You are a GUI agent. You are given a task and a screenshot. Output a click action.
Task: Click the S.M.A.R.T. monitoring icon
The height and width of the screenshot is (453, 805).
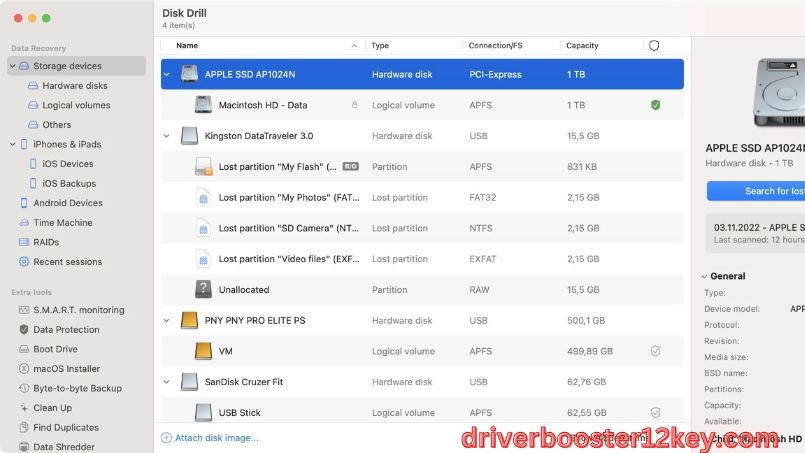point(24,310)
